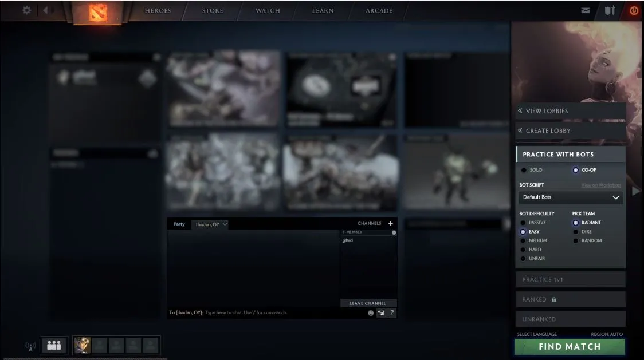Set bot difficulty to MEDIUM
644x360 pixels.
pyautogui.click(x=534, y=241)
